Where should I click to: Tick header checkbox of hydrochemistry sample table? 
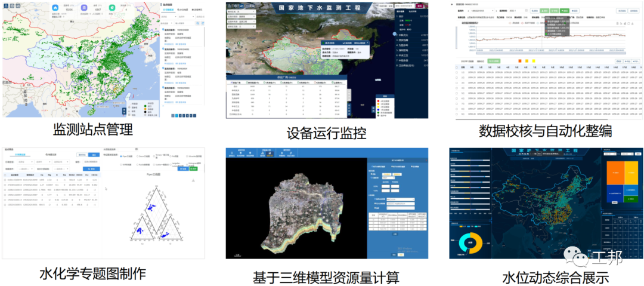pyautogui.click(x=5, y=176)
